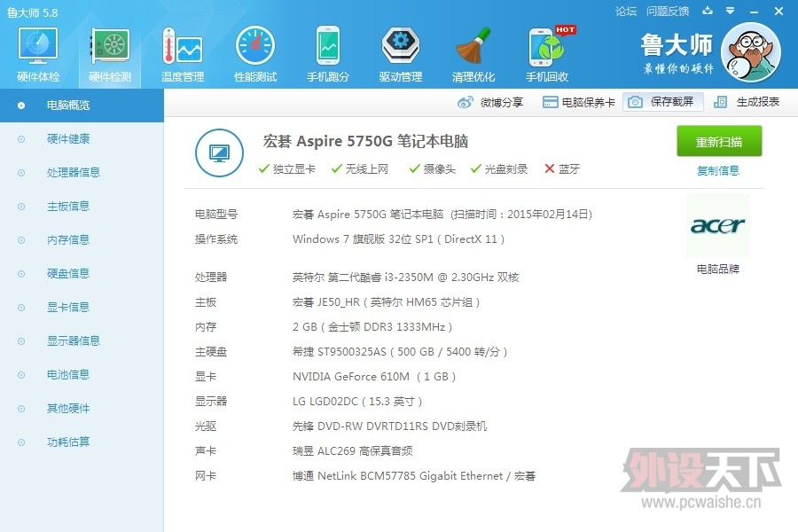798x532 pixels.
Task: Select 电脑概览 sidebar tab
Action: pos(82,106)
